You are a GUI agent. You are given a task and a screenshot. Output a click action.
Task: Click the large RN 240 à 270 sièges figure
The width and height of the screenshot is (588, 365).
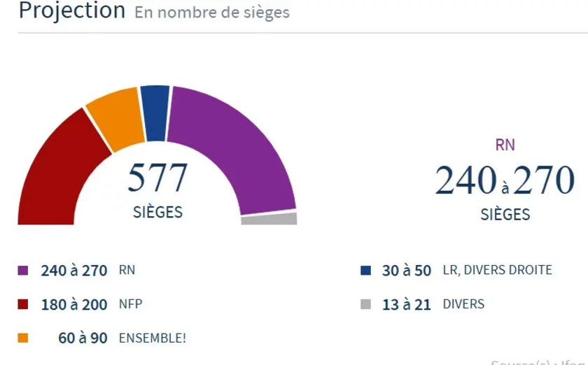[x=505, y=182]
